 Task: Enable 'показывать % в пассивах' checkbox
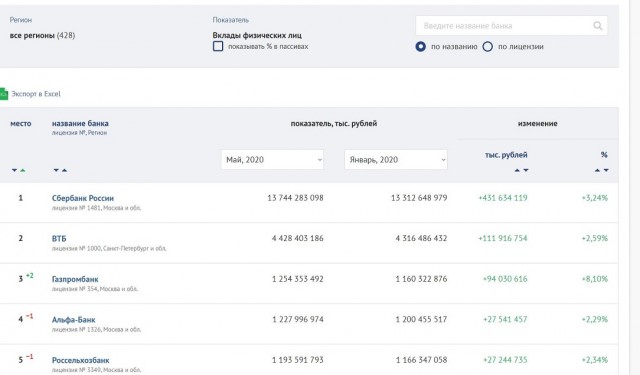pyautogui.click(x=218, y=46)
